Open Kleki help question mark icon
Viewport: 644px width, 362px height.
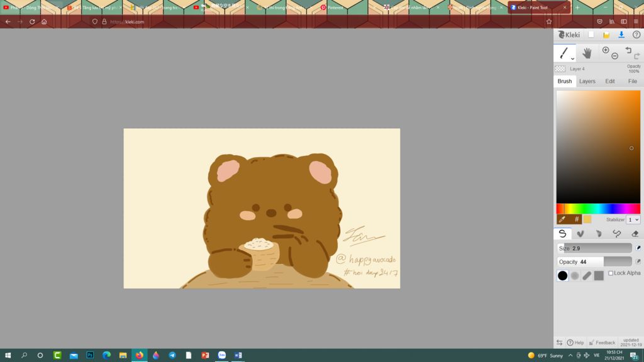click(x=636, y=35)
